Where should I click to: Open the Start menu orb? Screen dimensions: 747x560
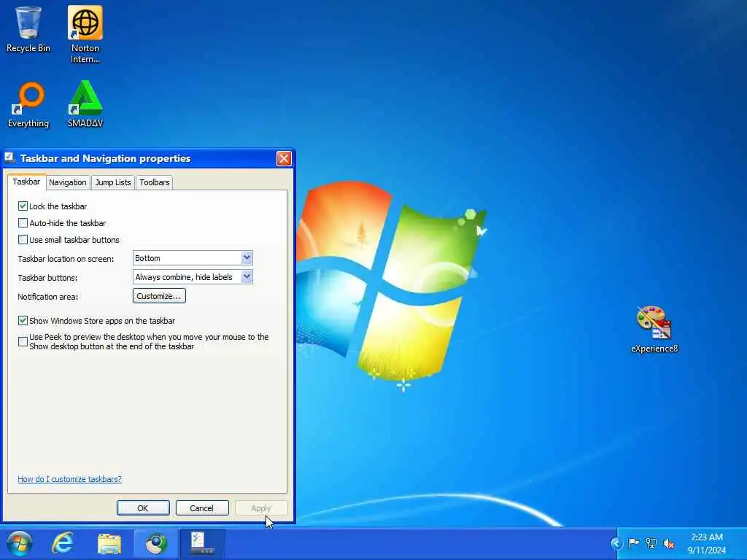click(x=20, y=543)
